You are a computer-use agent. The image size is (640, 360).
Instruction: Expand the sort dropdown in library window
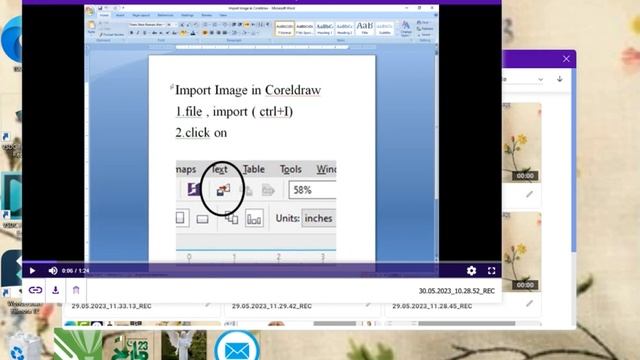pyautogui.click(x=540, y=80)
